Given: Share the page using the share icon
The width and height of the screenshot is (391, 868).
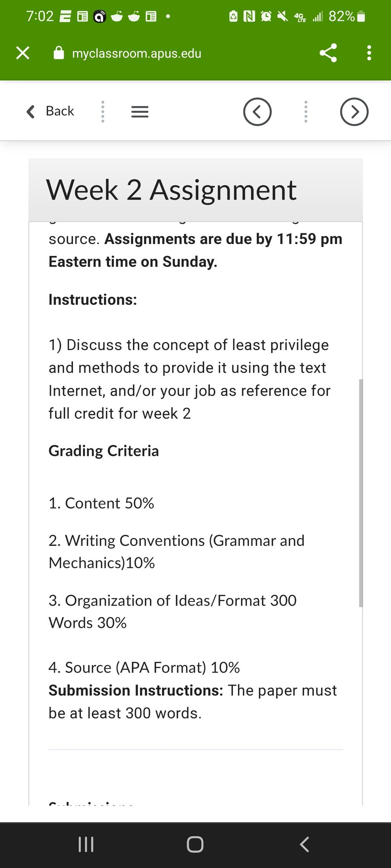Looking at the screenshot, I should 328,53.
